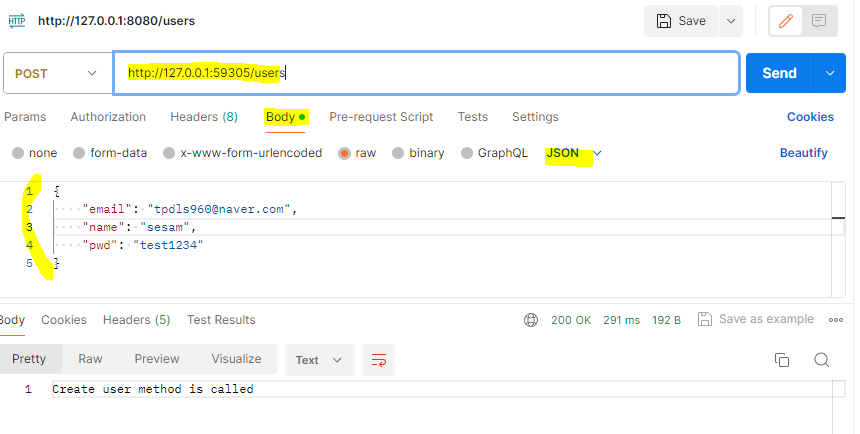Screen dimensions: 860x434
Task: Click the request URL input field
Action: point(426,73)
